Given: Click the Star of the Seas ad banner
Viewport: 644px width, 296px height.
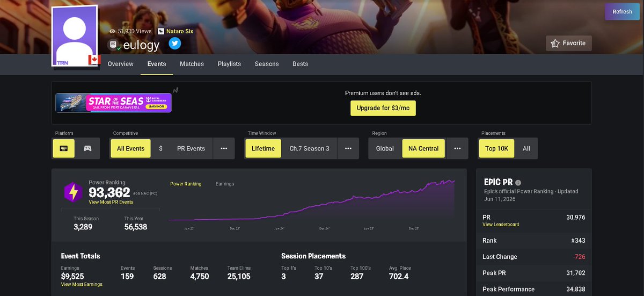Looking at the screenshot, I should click(x=114, y=103).
